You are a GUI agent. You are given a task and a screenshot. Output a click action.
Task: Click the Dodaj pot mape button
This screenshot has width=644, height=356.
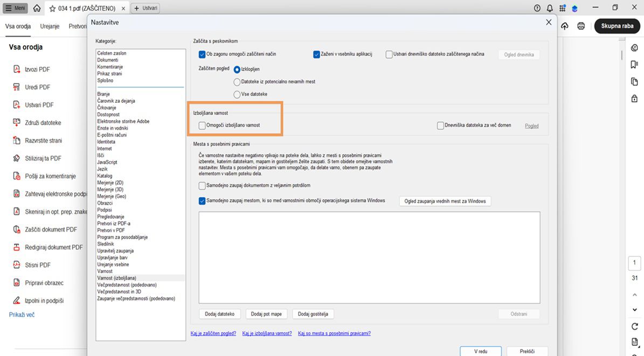[x=266, y=314]
